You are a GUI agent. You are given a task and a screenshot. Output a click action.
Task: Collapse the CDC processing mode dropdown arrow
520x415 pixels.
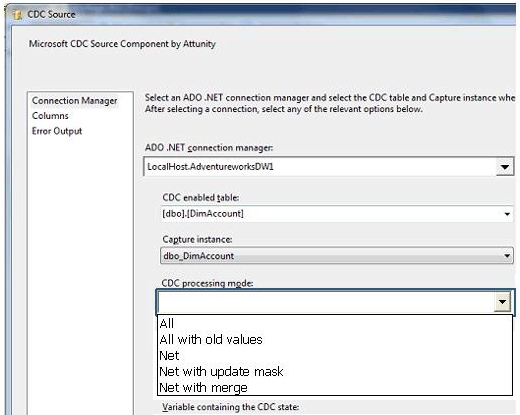502,302
